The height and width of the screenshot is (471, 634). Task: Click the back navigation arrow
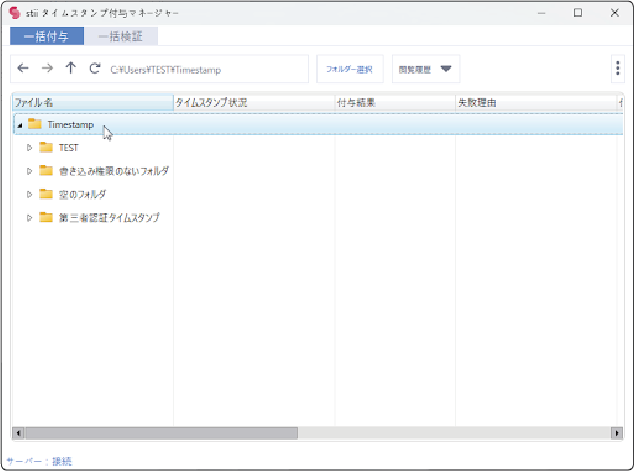click(23, 69)
